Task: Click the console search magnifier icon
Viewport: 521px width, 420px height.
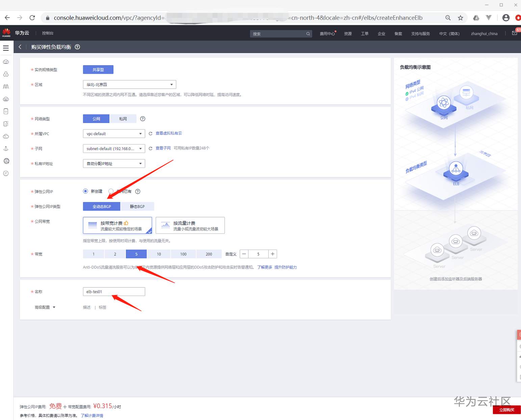Action: [x=308, y=34]
